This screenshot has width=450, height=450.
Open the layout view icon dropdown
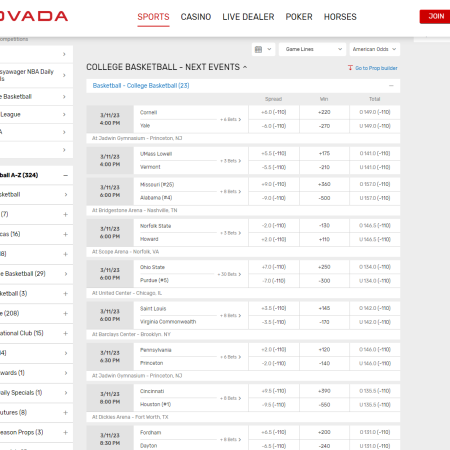pyautogui.click(x=263, y=49)
